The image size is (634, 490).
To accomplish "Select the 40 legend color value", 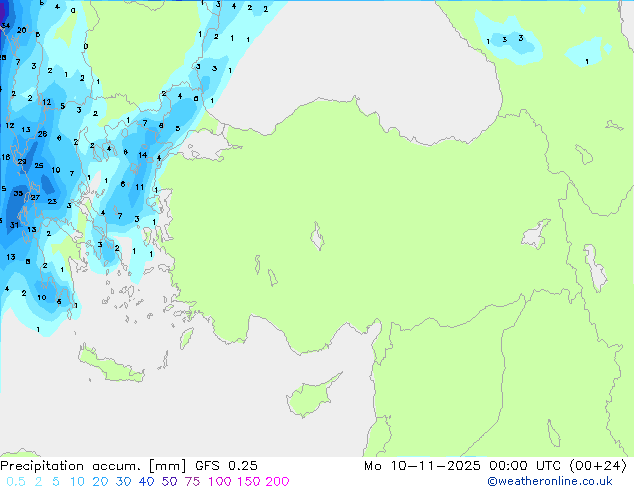I will (x=146, y=482).
